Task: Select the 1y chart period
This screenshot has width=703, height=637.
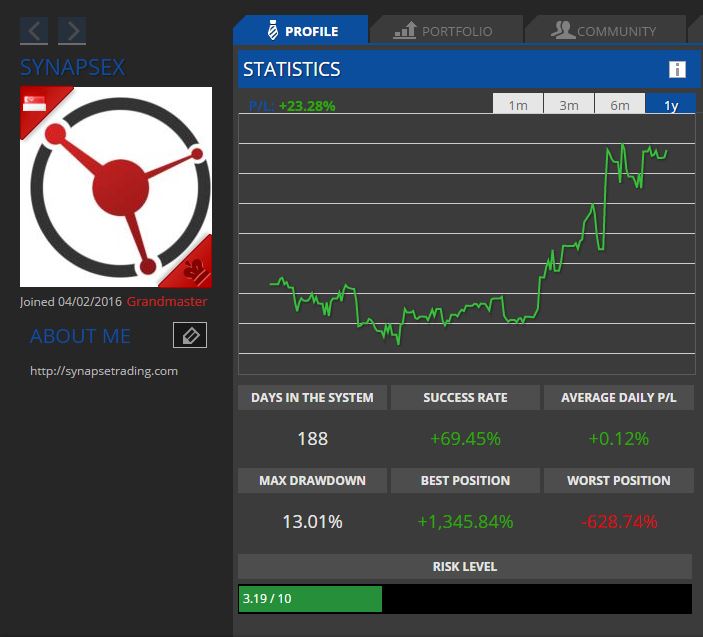Action: (671, 105)
